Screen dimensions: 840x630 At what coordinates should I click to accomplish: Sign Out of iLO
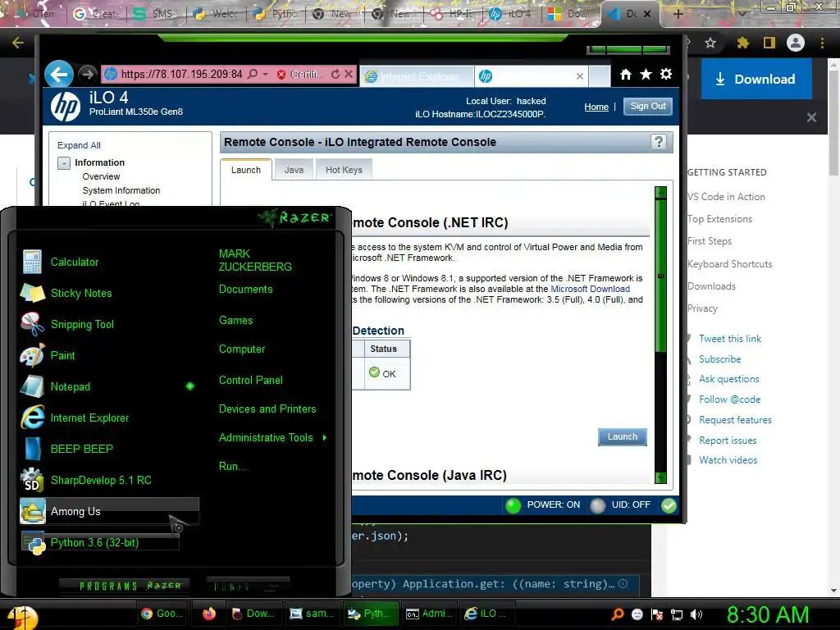(x=648, y=106)
